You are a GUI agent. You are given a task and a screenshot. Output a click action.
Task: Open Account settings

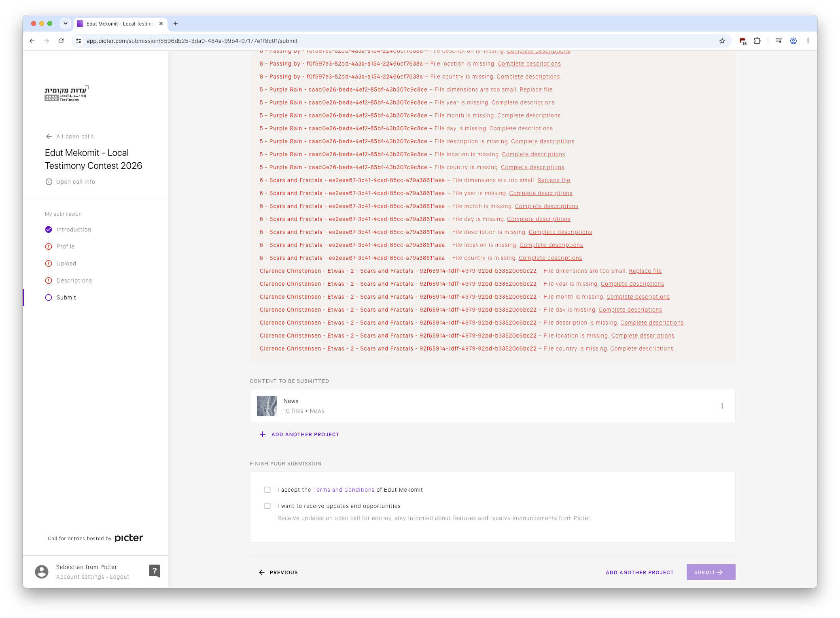80,577
